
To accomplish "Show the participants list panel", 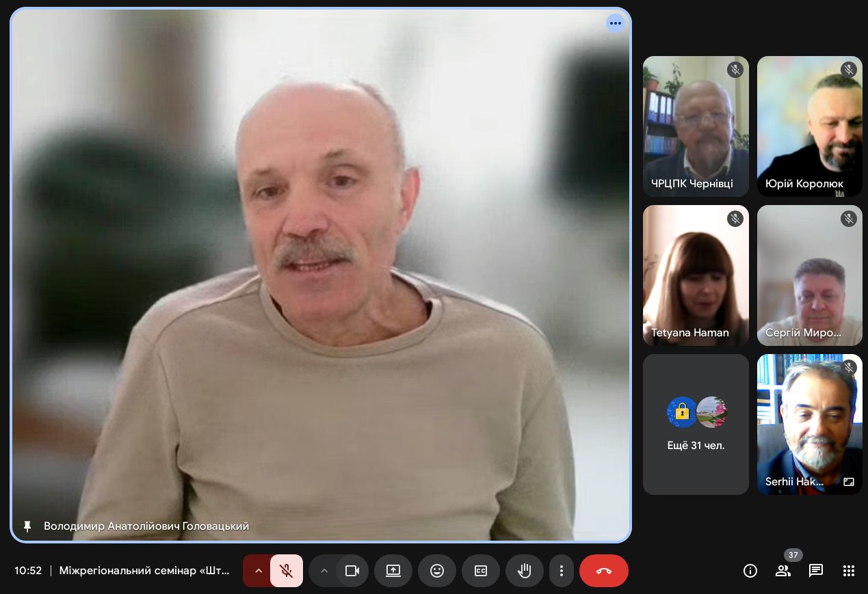I will (x=783, y=571).
